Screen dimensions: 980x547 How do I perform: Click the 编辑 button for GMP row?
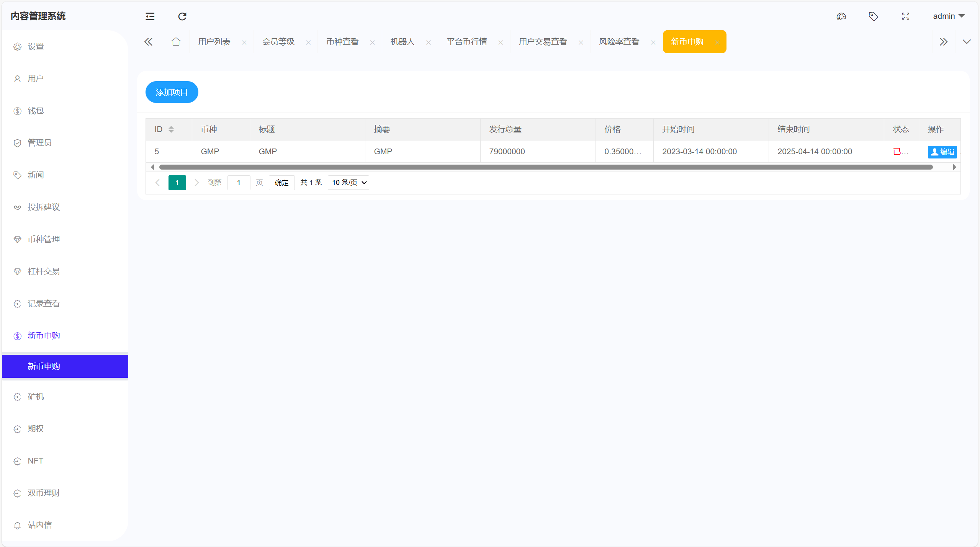pos(942,152)
